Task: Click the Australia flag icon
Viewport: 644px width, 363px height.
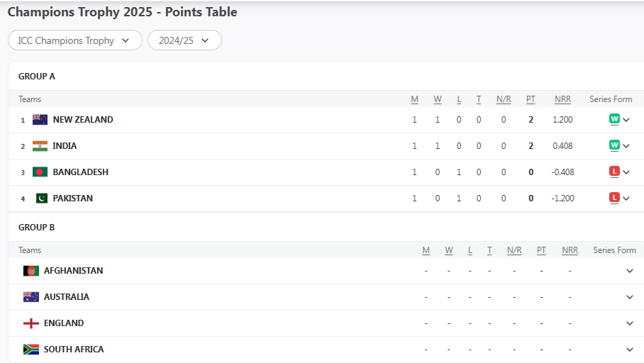Action: coord(31,297)
